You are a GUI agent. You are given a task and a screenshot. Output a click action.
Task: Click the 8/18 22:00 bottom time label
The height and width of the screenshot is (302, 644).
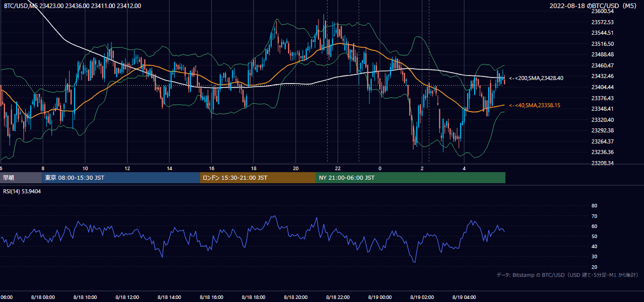(x=338, y=297)
